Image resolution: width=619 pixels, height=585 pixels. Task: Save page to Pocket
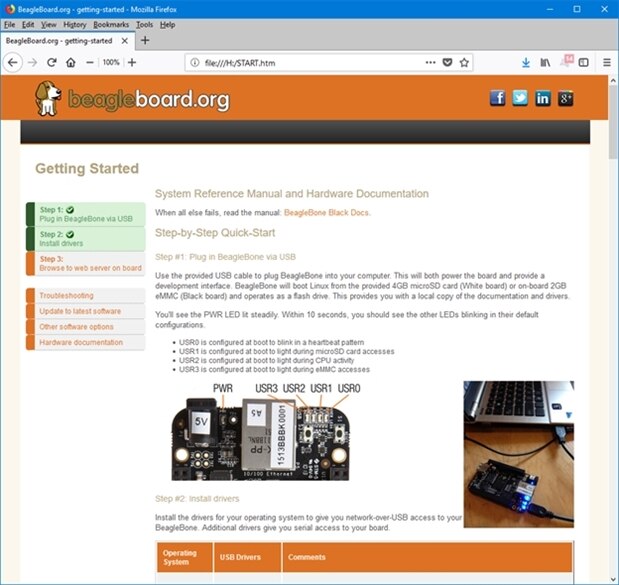(447, 63)
